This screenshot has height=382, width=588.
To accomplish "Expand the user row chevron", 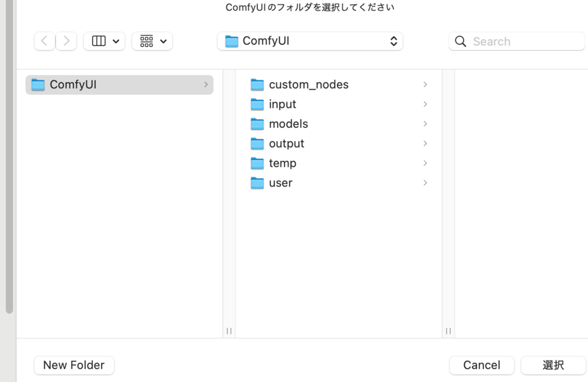I will (x=425, y=183).
